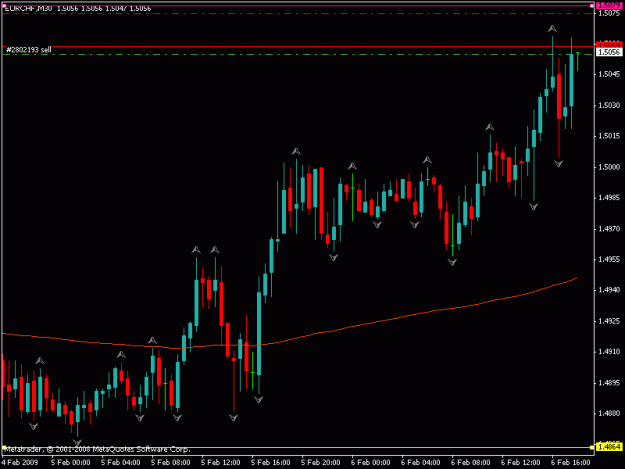
Task: Click the 6 Feb 04:00 time label
Action: coord(421,463)
